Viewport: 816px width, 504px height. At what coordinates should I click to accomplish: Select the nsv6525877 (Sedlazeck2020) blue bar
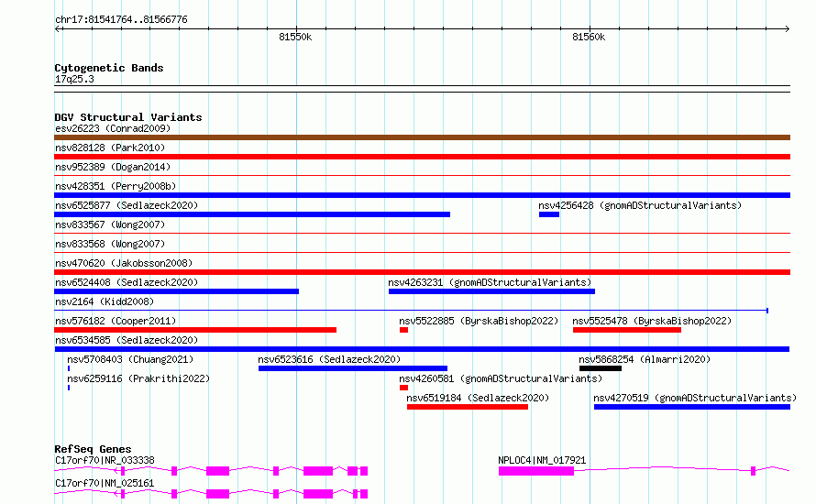(252, 214)
